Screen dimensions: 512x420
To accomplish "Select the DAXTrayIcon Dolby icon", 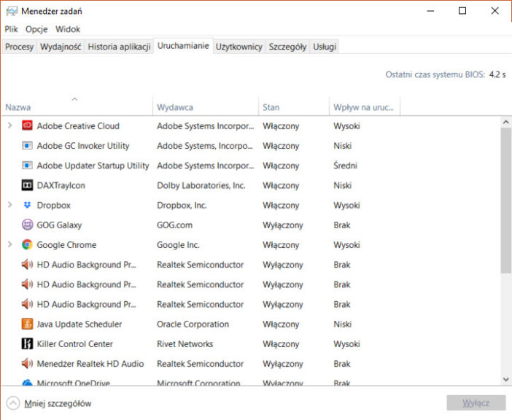I will click(27, 185).
